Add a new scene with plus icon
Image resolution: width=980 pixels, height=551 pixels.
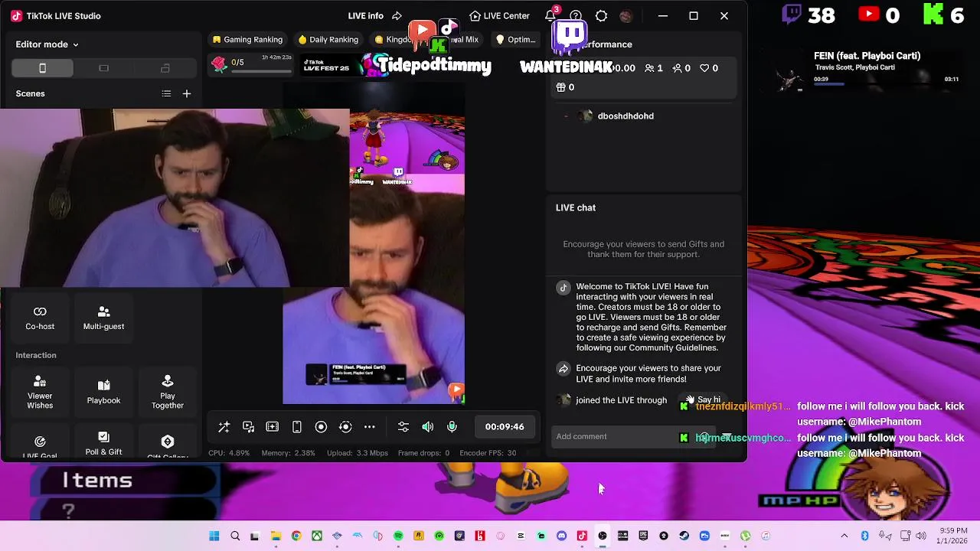point(186,93)
